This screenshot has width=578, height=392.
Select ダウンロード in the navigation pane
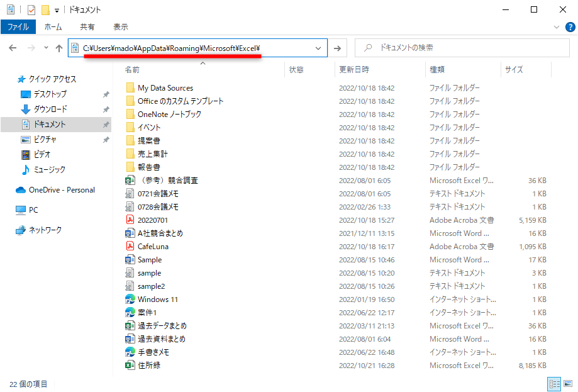50,109
